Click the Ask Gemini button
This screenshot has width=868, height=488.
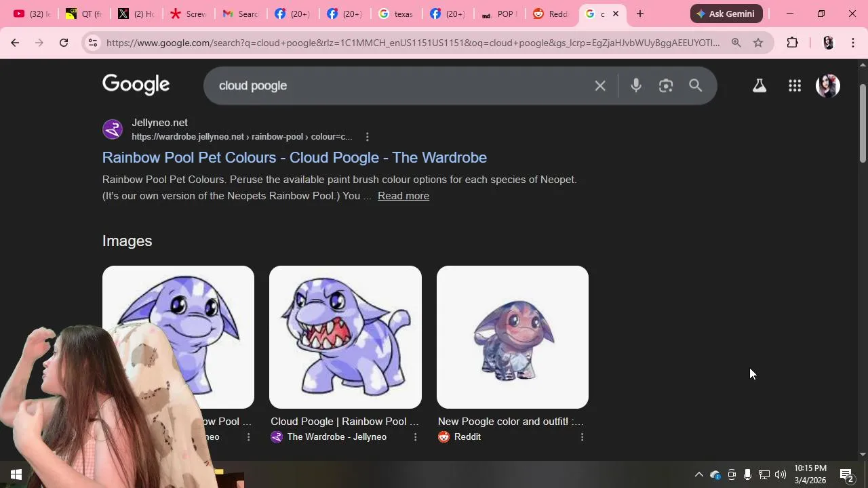(x=726, y=14)
